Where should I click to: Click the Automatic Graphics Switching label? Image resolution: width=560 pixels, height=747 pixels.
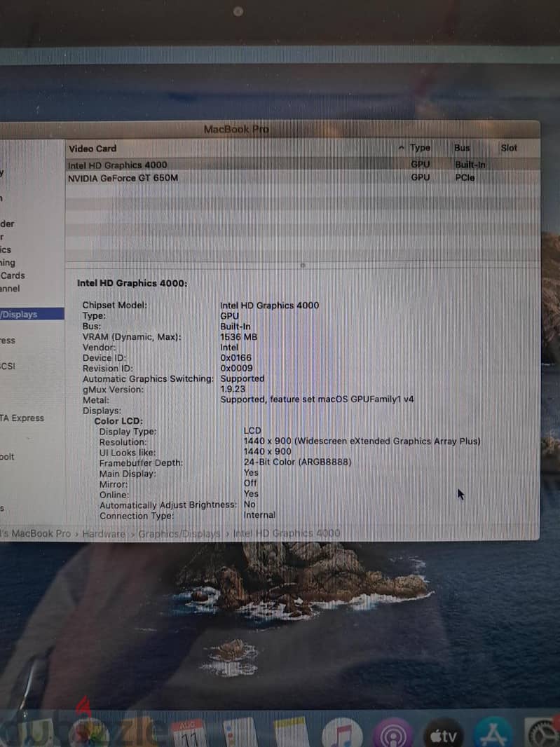148,378
